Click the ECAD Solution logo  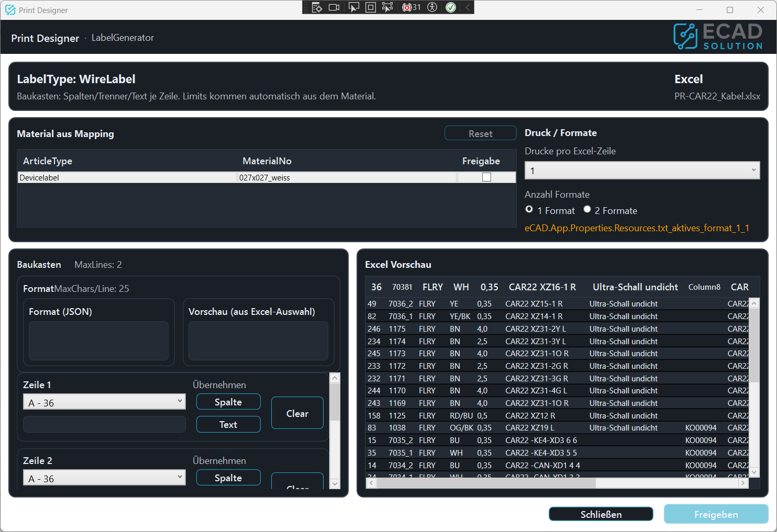pos(718,36)
